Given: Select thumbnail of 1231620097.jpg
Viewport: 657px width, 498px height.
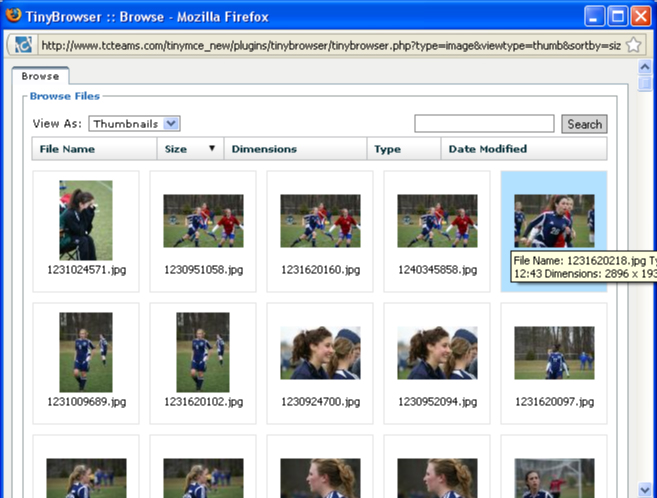Looking at the screenshot, I should [x=554, y=353].
